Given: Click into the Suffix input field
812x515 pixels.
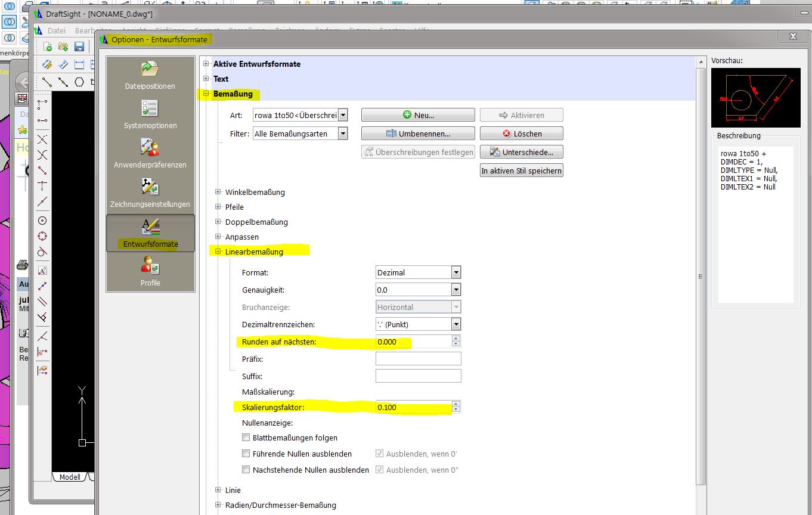Looking at the screenshot, I should click(419, 376).
